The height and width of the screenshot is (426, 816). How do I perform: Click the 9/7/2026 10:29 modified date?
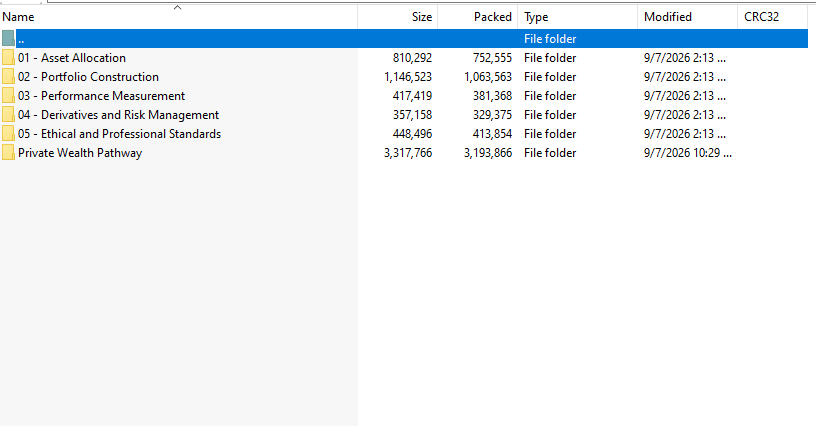point(687,153)
